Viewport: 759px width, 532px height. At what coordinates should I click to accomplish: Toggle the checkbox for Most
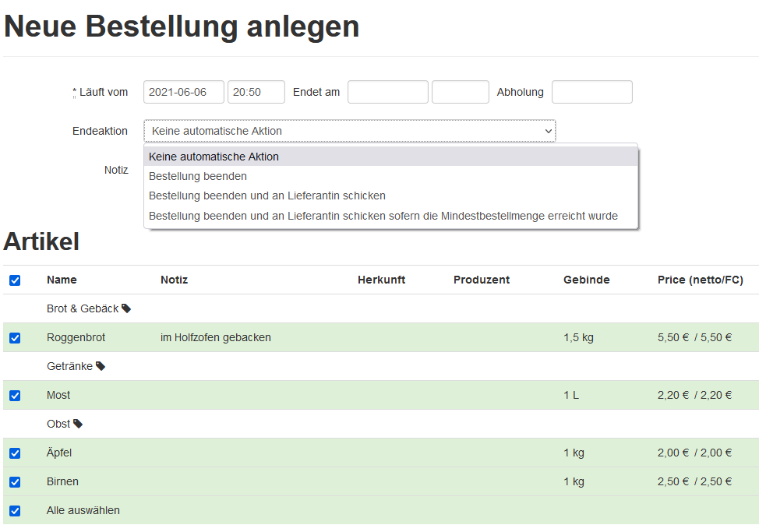tap(15, 396)
